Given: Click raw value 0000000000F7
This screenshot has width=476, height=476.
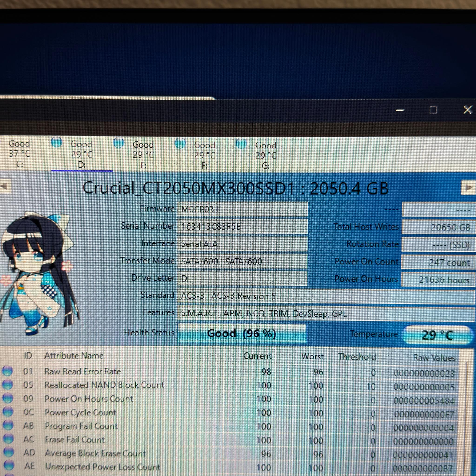Looking at the screenshot, I should click(424, 414).
